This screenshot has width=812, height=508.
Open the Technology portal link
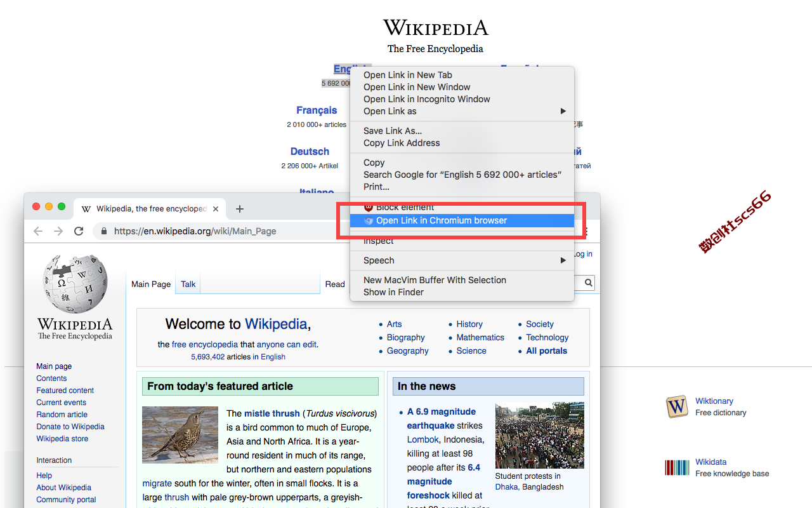(x=547, y=338)
